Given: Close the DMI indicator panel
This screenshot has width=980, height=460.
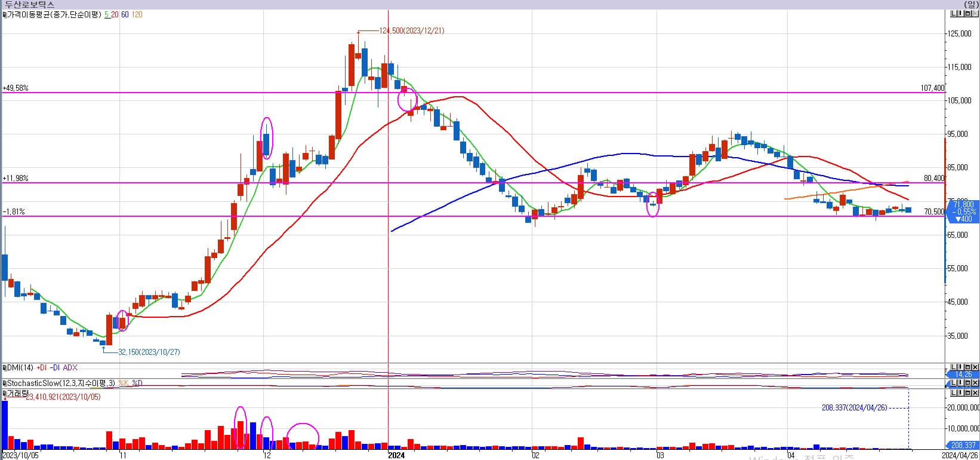Looking at the screenshot, I should click(975, 367).
